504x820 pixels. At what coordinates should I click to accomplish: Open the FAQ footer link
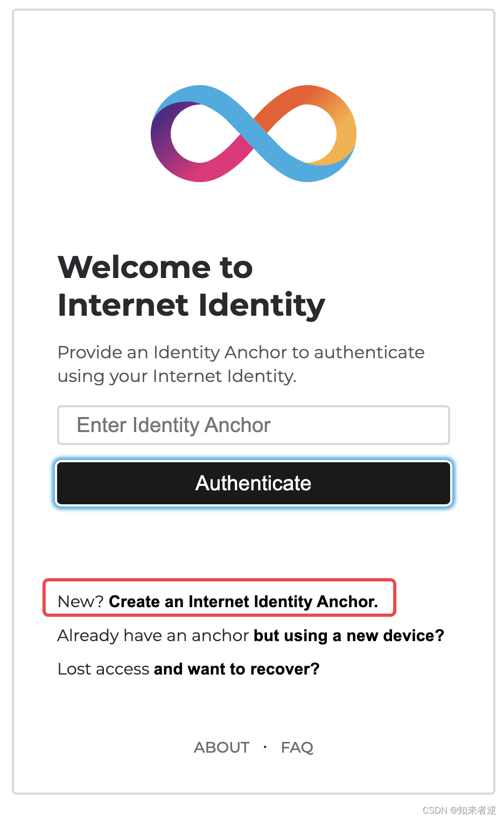pyautogui.click(x=297, y=747)
